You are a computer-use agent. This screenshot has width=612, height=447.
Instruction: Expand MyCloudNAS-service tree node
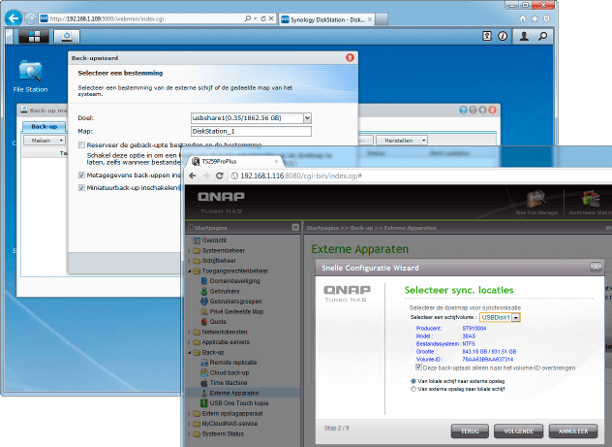(189, 424)
